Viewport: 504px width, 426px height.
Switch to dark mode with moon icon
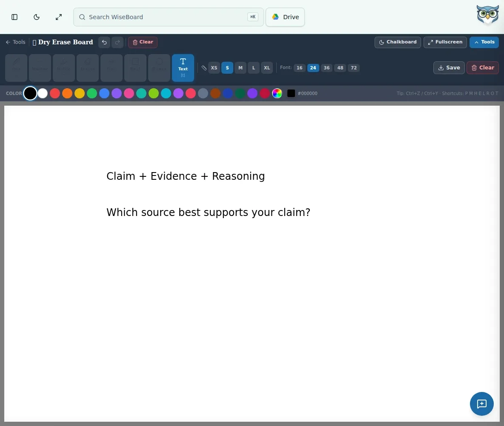(37, 17)
